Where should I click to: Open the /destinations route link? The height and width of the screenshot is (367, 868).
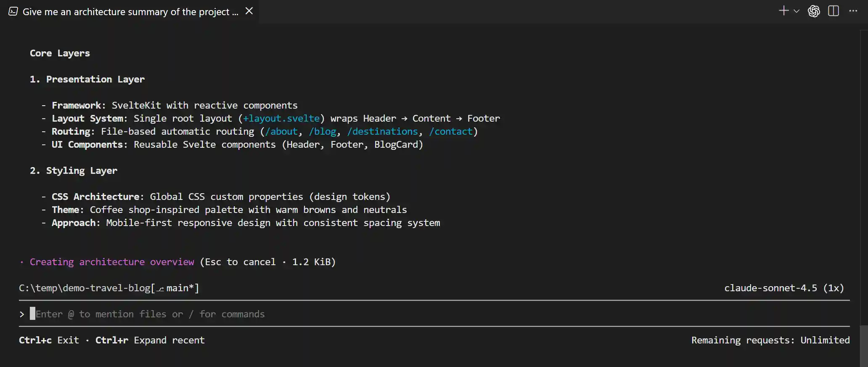[x=382, y=131]
